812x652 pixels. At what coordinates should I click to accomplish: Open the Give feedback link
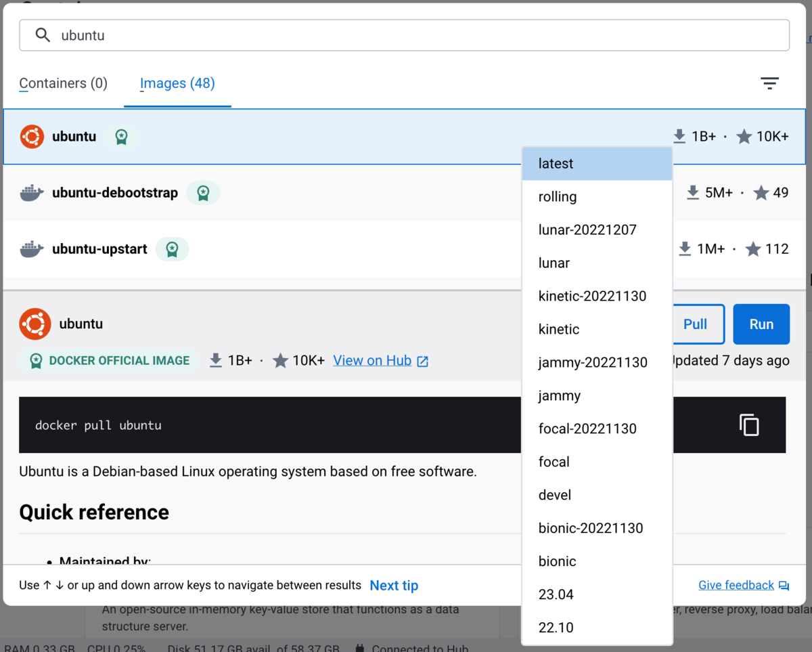tap(736, 586)
